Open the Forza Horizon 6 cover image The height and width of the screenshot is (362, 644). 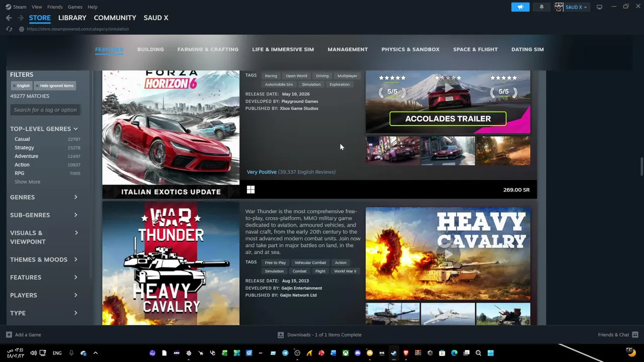(171, 135)
